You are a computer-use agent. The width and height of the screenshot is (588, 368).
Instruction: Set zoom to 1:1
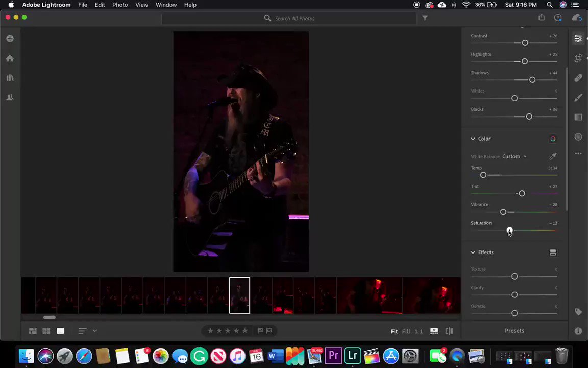(x=419, y=331)
